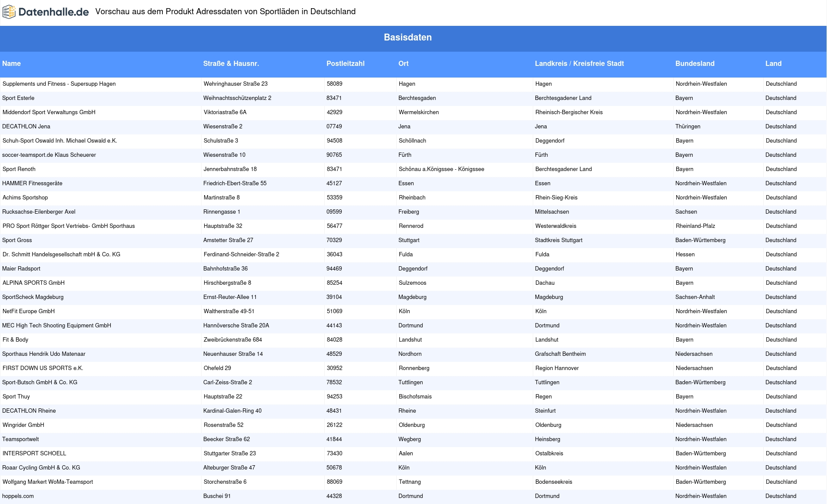
Task: Click the DECATHLON Jena entry
Action: click(26, 127)
